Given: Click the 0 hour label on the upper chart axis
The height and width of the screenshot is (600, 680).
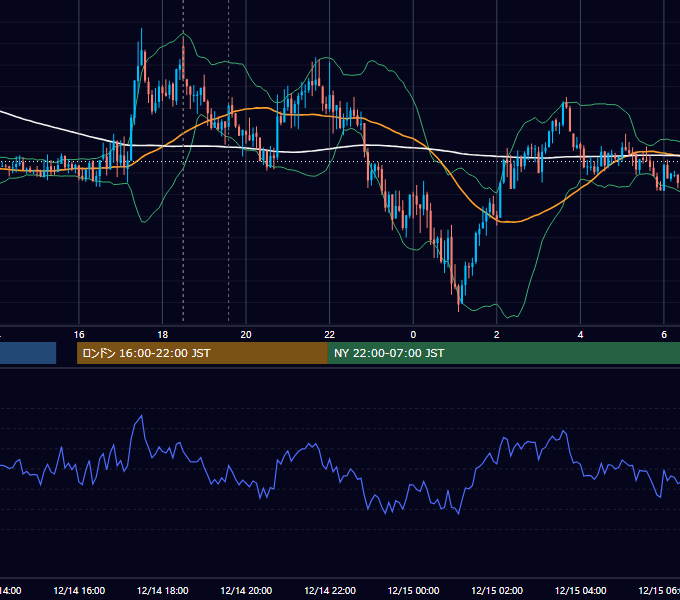Looking at the screenshot, I should click(x=413, y=335).
